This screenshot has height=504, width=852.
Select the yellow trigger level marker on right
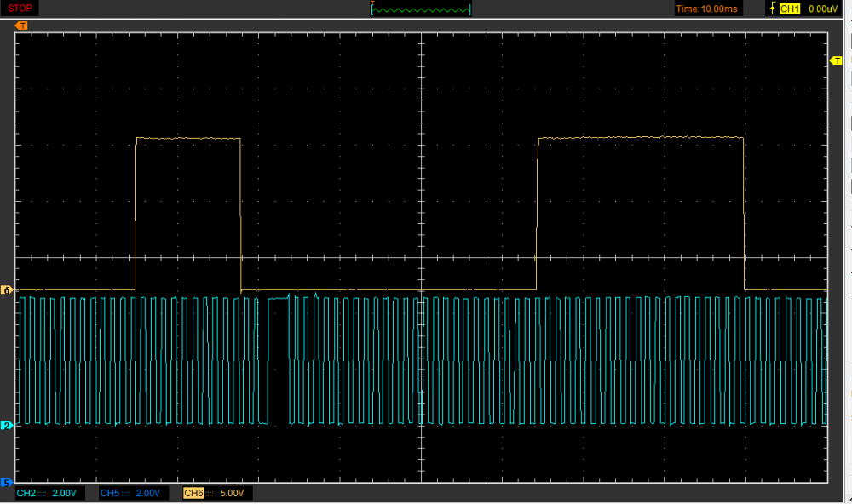[835, 60]
